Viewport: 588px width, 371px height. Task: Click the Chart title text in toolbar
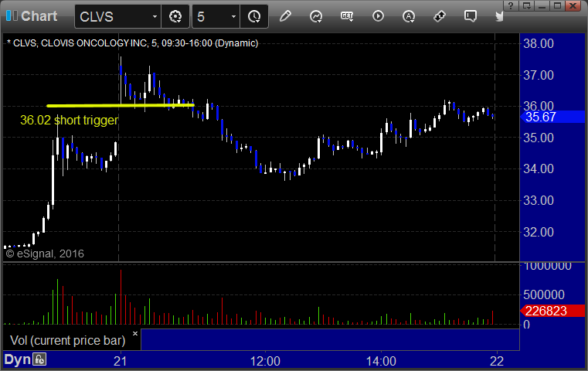click(39, 16)
